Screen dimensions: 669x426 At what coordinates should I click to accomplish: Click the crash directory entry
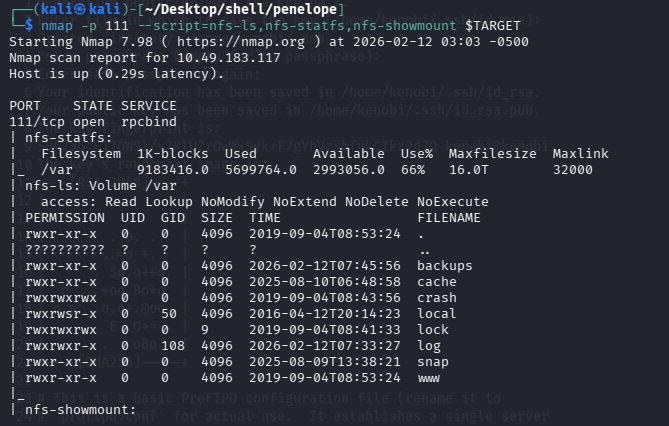click(437, 297)
